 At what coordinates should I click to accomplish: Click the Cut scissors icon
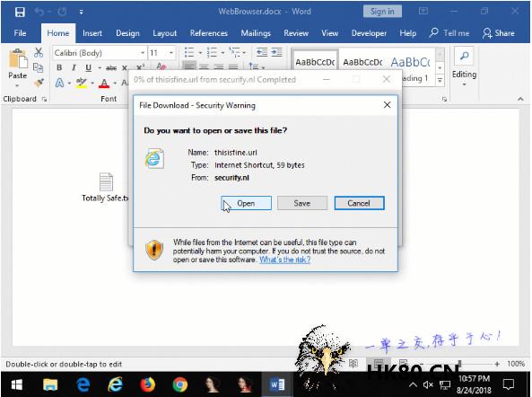[39, 52]
